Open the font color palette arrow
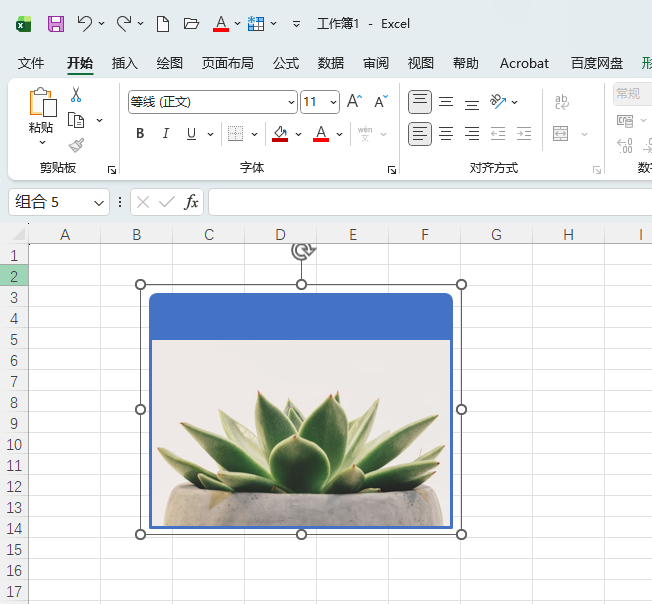The height and width of the screenshot is (604, 652). coord(339,134)
